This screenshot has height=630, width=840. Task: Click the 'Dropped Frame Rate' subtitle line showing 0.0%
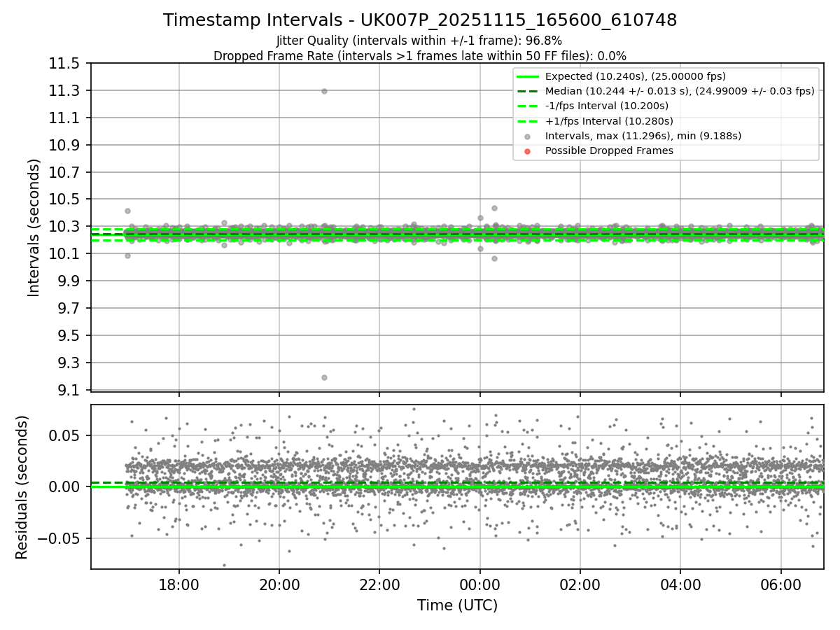tap(420, 55)
